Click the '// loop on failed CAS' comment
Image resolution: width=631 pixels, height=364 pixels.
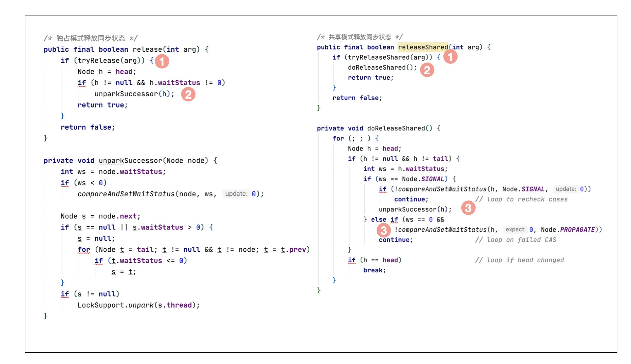pos(515,240)
